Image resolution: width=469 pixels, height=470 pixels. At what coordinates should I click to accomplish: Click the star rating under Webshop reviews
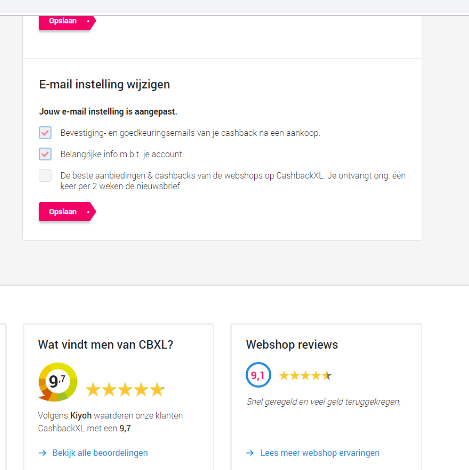[x=305, y=376]
